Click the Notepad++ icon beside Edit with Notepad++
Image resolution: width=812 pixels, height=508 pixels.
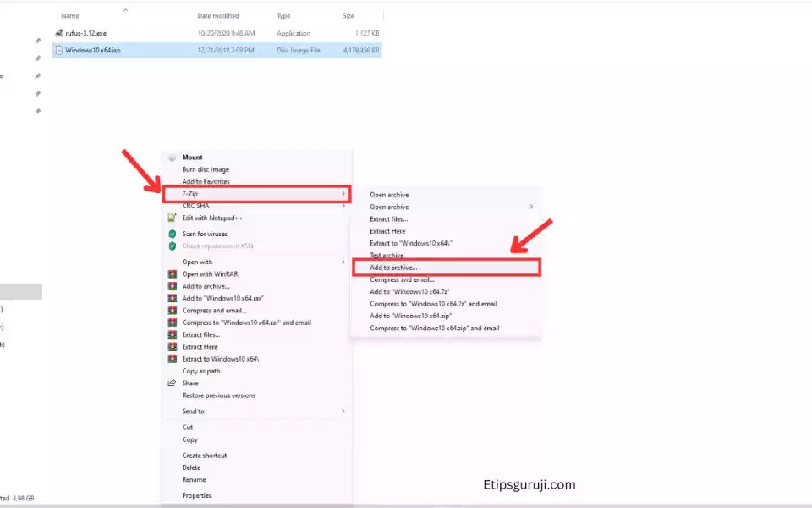point(173,216)
